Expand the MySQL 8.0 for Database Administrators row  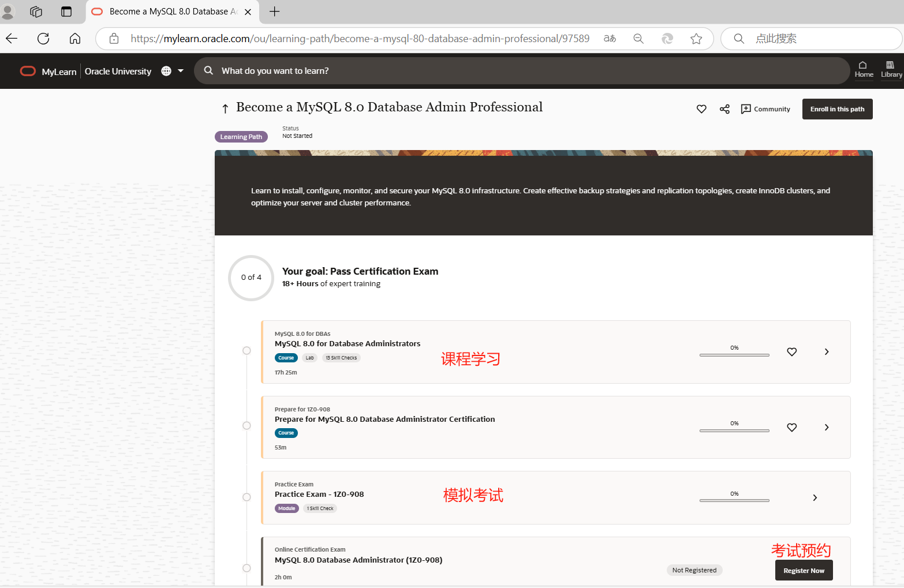tap(826, 351)
